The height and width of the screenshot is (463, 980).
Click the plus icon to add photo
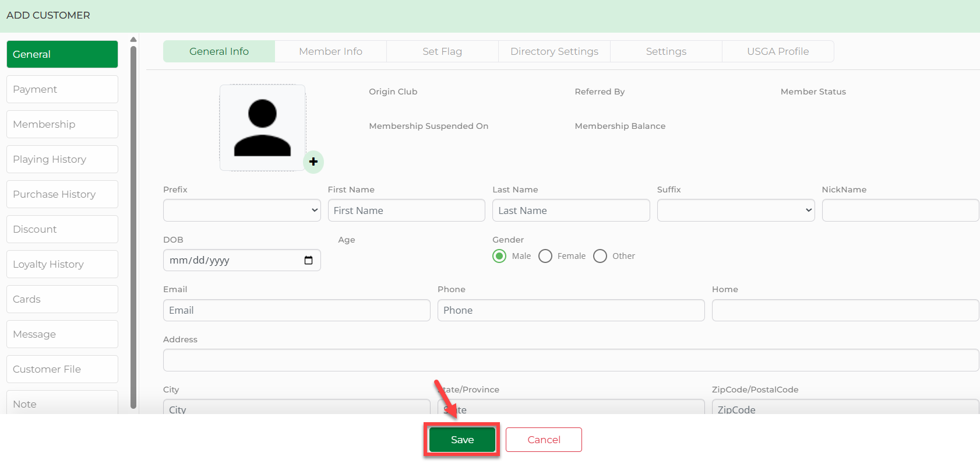(x=313, y=162)
